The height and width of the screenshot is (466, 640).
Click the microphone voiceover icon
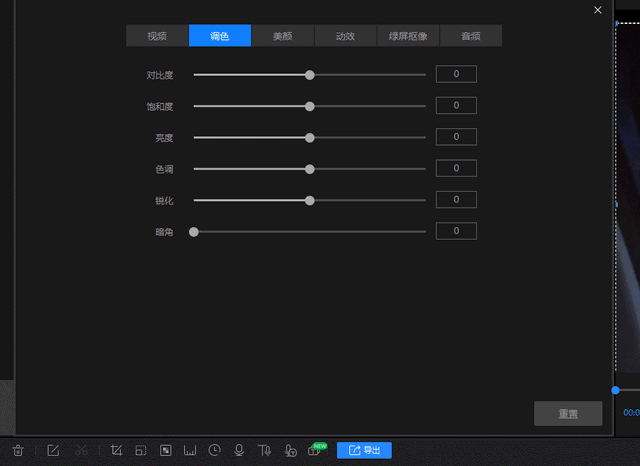pyautogui.click(x=239, y=450)
